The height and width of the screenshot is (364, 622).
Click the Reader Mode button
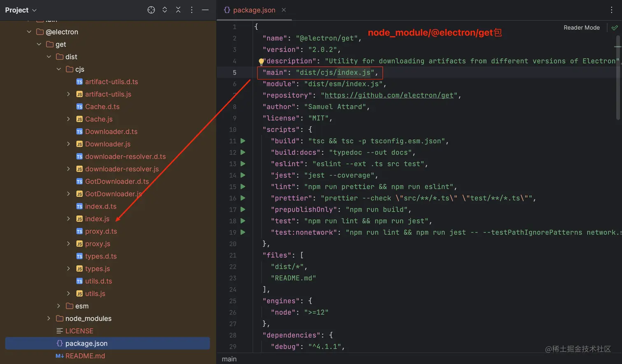click(581, 28)
